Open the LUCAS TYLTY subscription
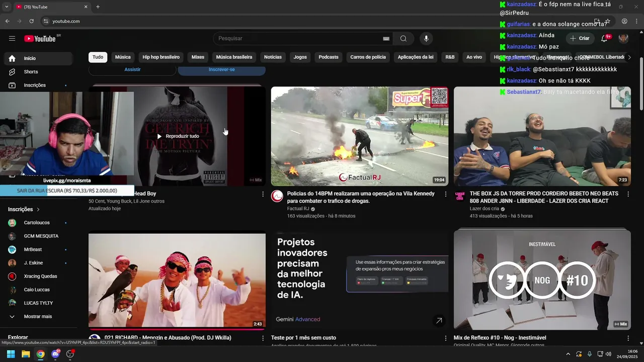 tap(38, 303)
